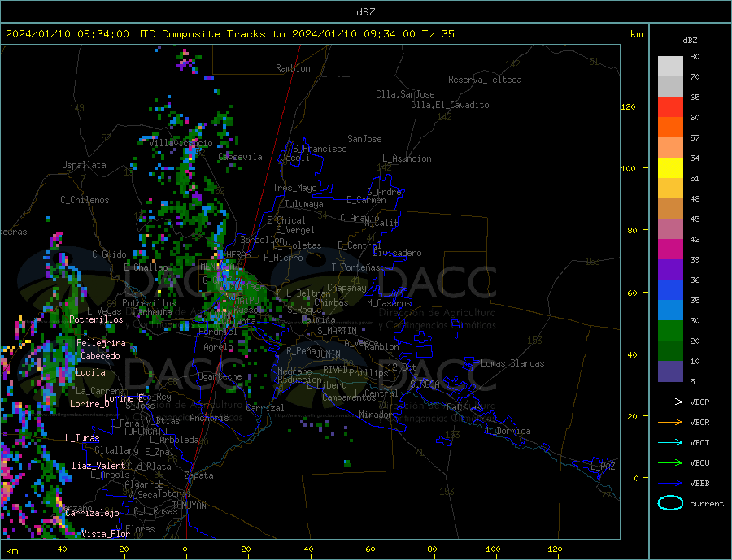This screenshot has height=560, width=732.
Task: Select the magenta swatch between 42 and 39 dBZ
Action: click(x=670, y=250)
